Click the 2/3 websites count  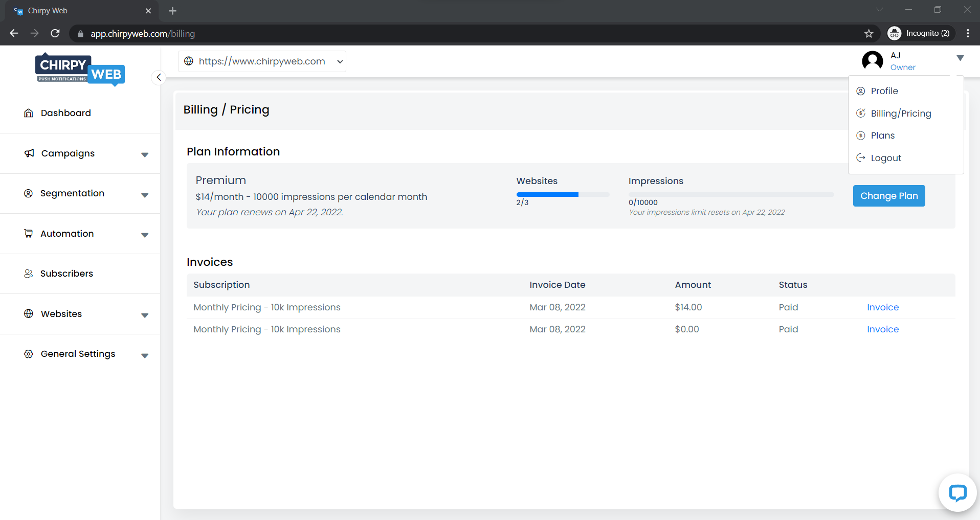[x=522, y=202]
